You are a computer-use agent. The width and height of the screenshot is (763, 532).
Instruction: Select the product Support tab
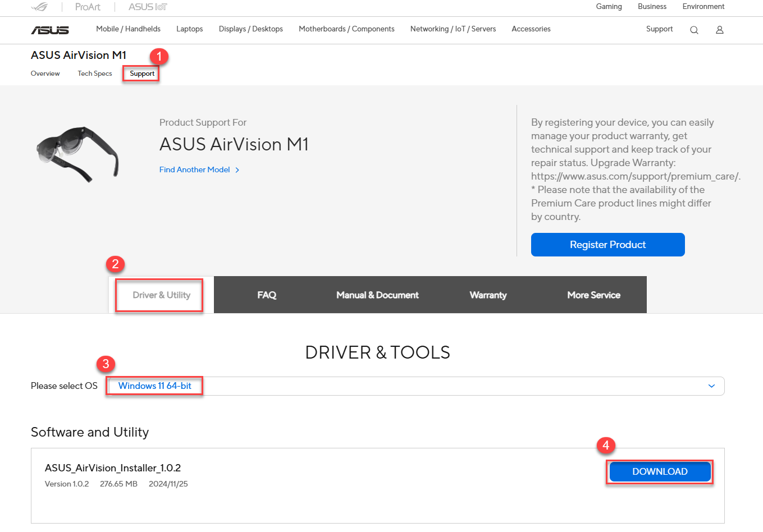tap(142, 74)
